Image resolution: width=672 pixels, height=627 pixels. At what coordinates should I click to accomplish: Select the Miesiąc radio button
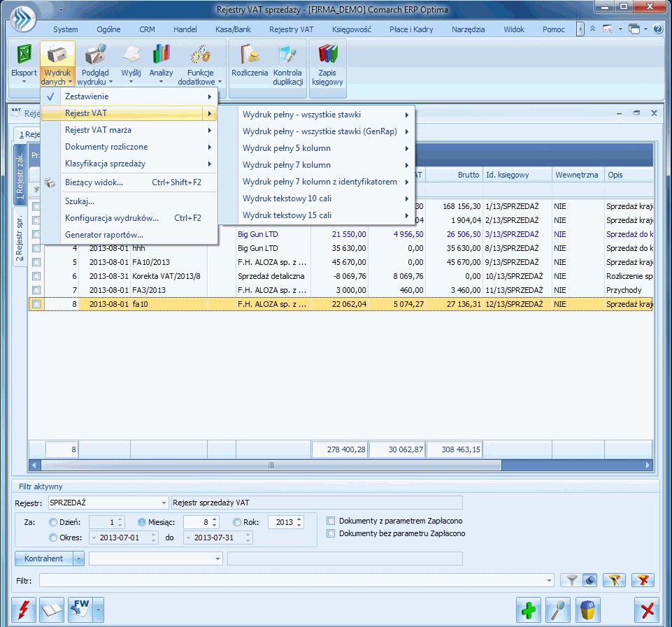point(142,522)
